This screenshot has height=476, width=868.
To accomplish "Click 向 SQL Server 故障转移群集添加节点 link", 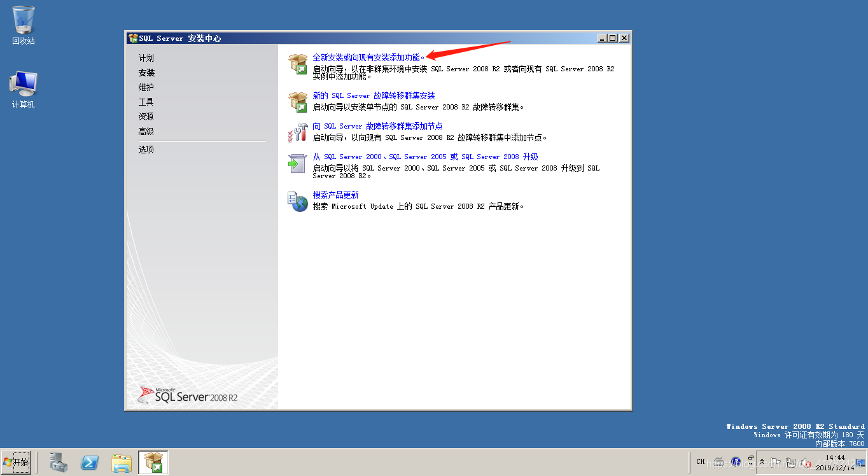I will click(377, 126).
